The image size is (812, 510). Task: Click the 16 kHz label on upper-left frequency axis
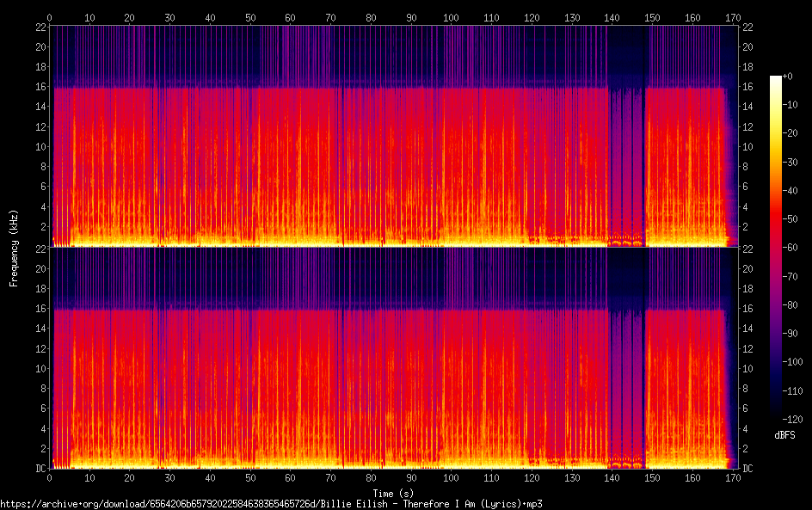pos(40,87)
